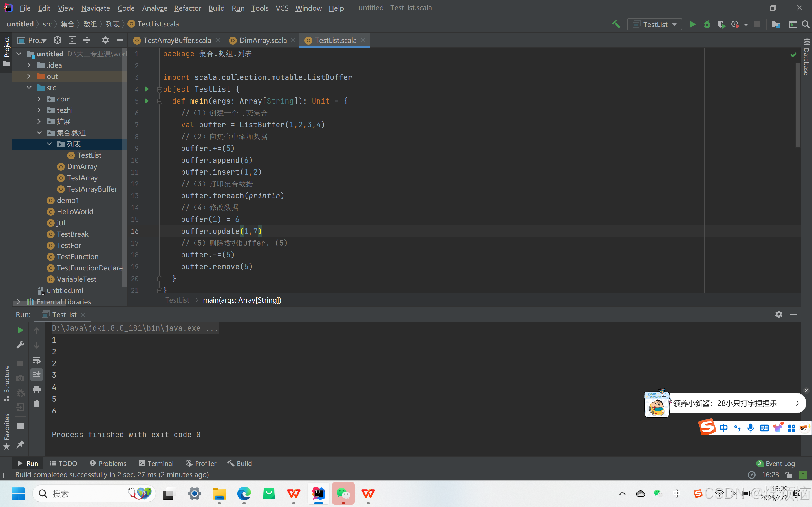Viewport: 812px width, 507px height.
Task: Open the Refactor menu
Action: (x=187, y=8)
